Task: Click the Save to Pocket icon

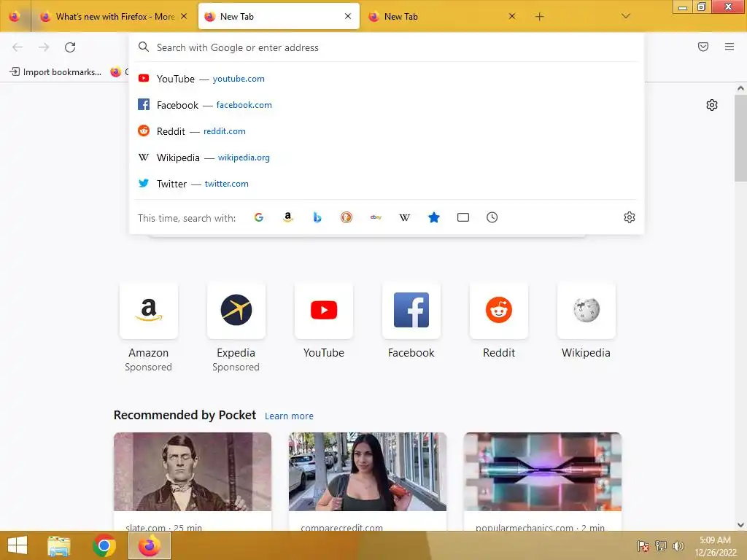Action: [x=703, y=47]
